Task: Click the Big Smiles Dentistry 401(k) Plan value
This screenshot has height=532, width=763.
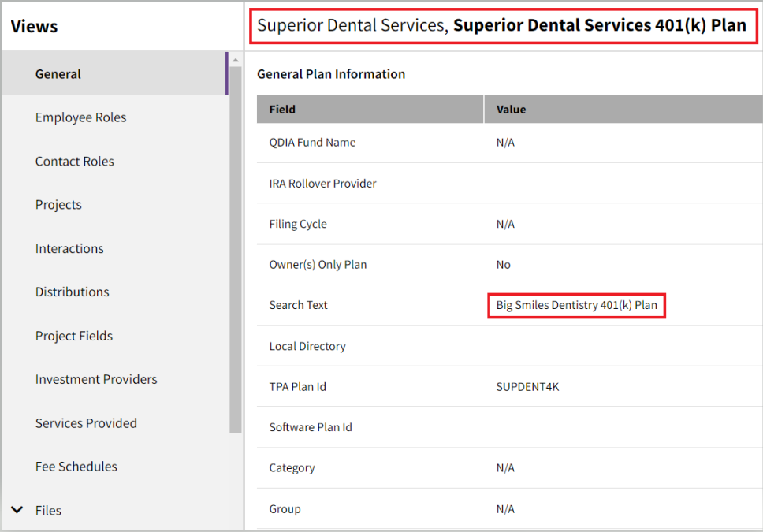Action: [577, 305]
